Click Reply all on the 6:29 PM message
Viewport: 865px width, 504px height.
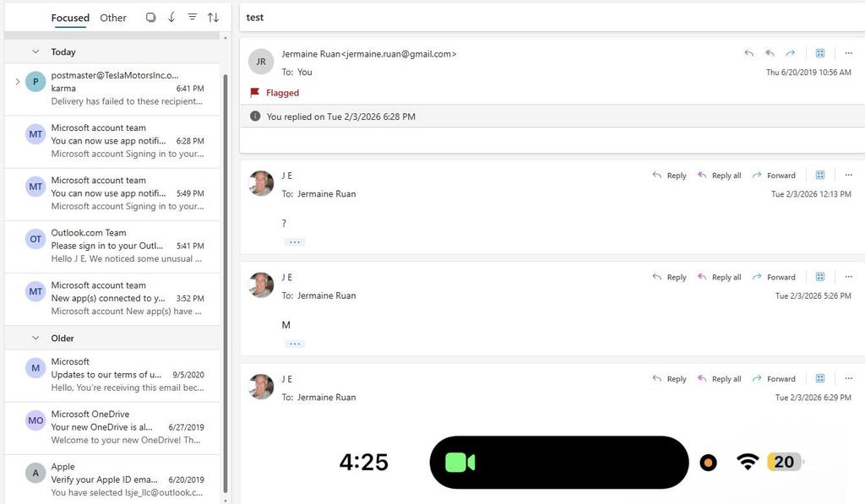[719, 379]
